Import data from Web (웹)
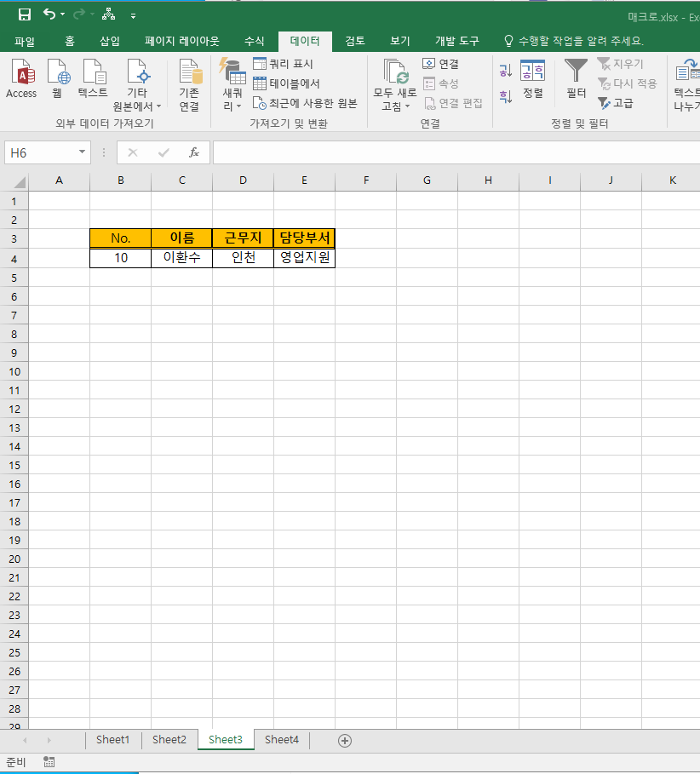Viewport: 700px width, 774px height. pyautogui.click(x=58, y=79)
